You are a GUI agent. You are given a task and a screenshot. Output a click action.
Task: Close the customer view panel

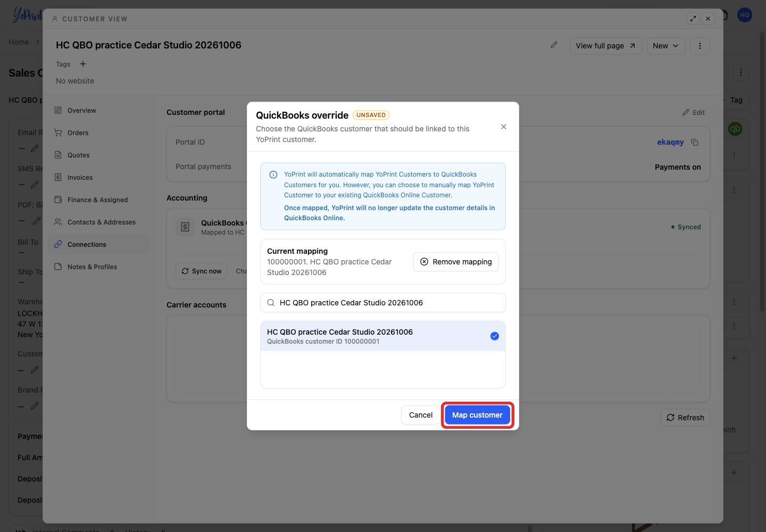coord(708,19)
